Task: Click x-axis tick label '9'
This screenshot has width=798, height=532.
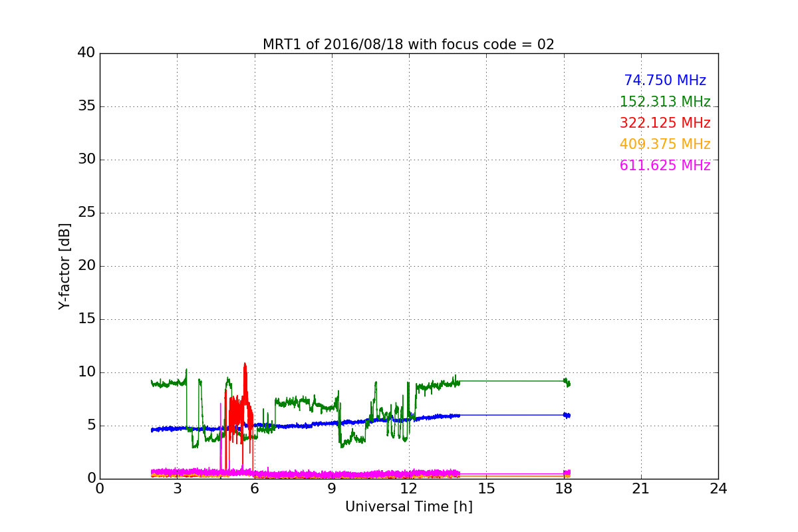Action: [x=332, y=489]
